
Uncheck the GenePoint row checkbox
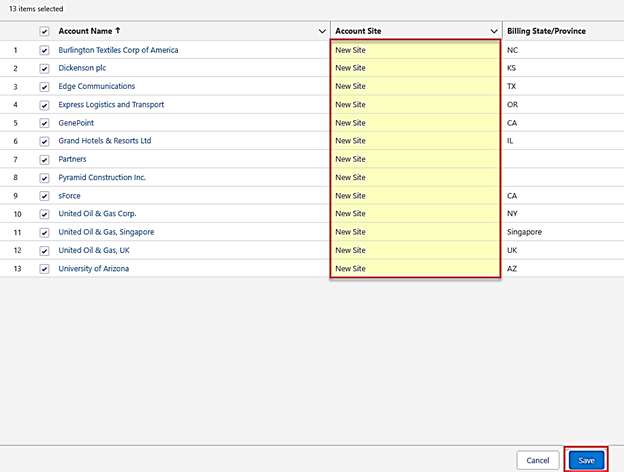pos(44,123)
